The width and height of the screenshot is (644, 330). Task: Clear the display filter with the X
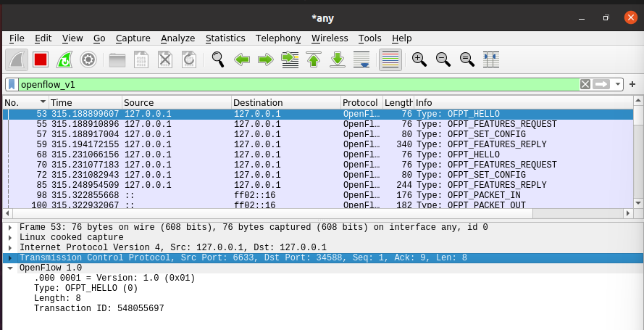[585, 85]
